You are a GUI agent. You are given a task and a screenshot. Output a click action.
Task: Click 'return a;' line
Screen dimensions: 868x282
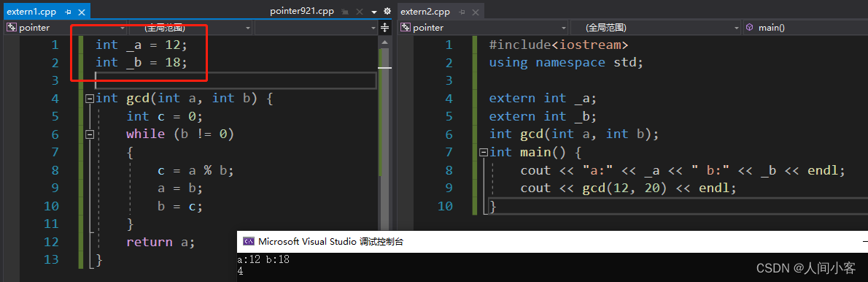(x=160, y=242)
